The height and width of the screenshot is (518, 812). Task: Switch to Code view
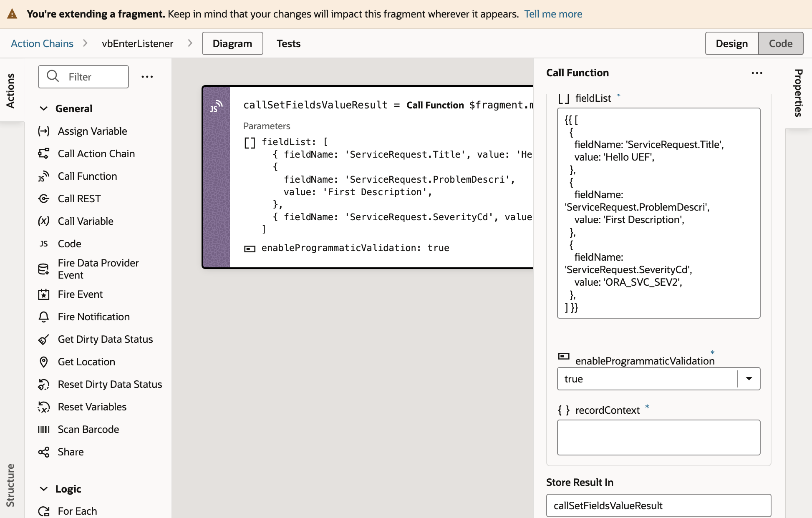point(781,43)
